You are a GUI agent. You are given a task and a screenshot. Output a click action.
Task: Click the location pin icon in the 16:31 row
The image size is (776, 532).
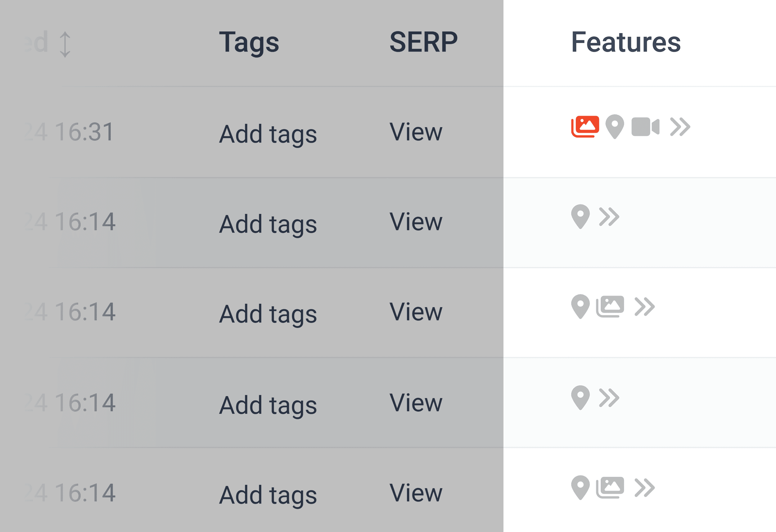tap(615, 127)
